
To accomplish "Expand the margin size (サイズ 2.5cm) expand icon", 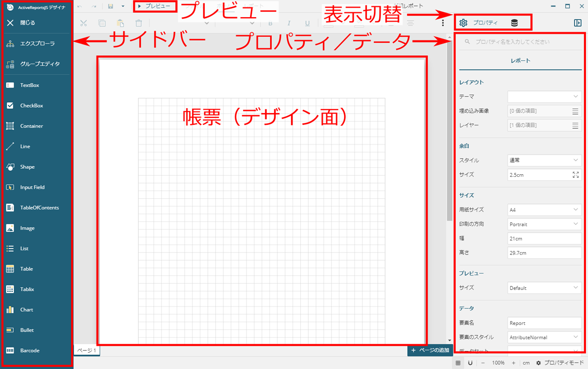I will coord(575,175).
